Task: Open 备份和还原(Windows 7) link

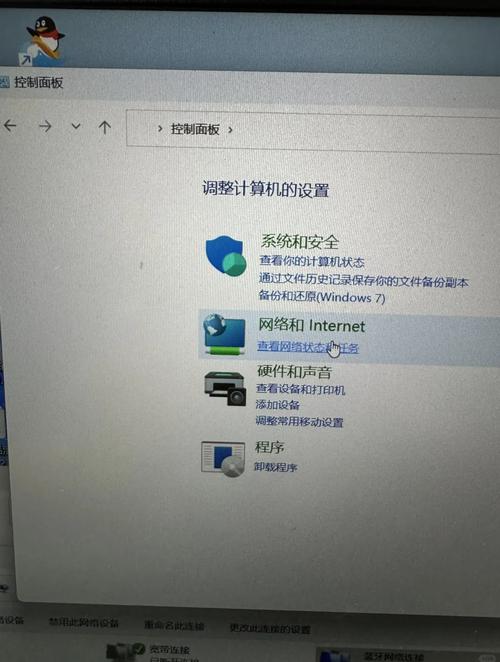Action: tap(322, 297)
